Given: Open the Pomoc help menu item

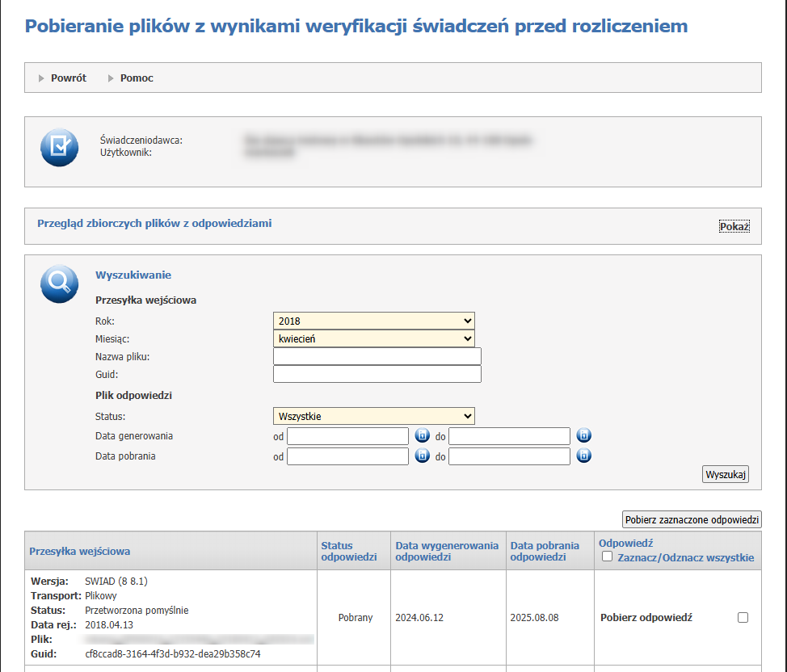Looking at the screenshot, I should pyautogui.click(x=137, y=78).
